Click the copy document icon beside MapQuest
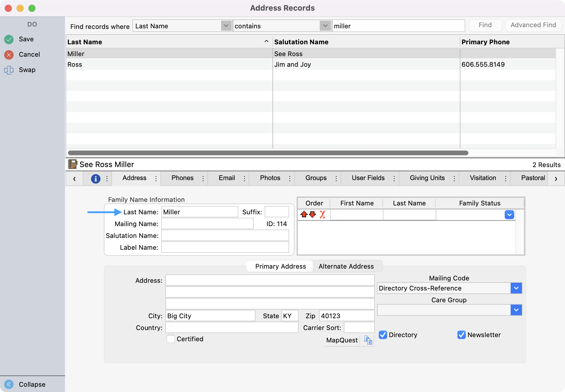Screen dimensions: 565x392 (368, 340)
